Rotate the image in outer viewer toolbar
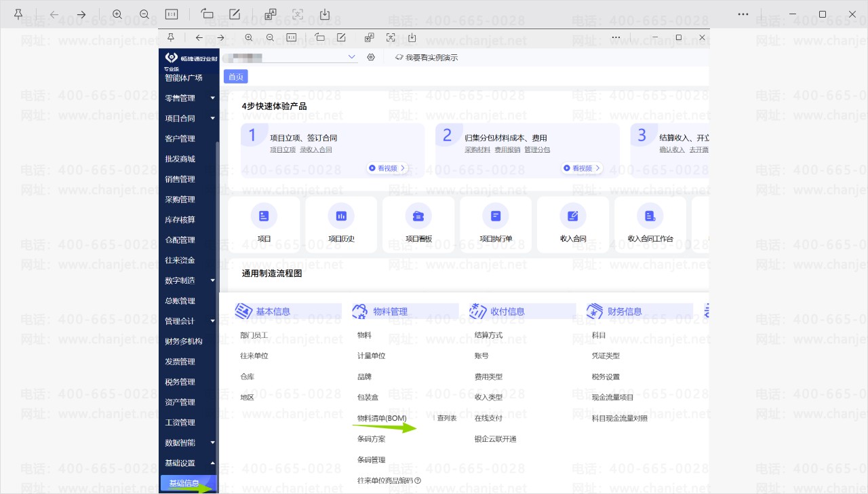This screenshot has width=868, height=494. [208, 14]
